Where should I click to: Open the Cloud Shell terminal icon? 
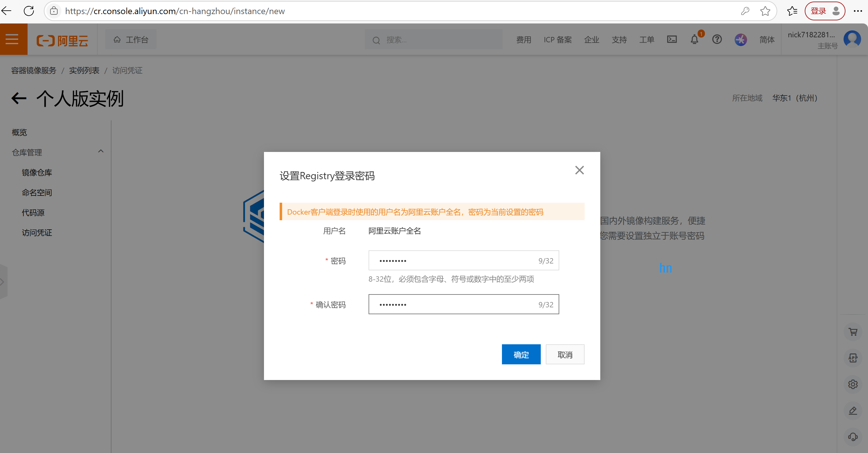[672, 39]
